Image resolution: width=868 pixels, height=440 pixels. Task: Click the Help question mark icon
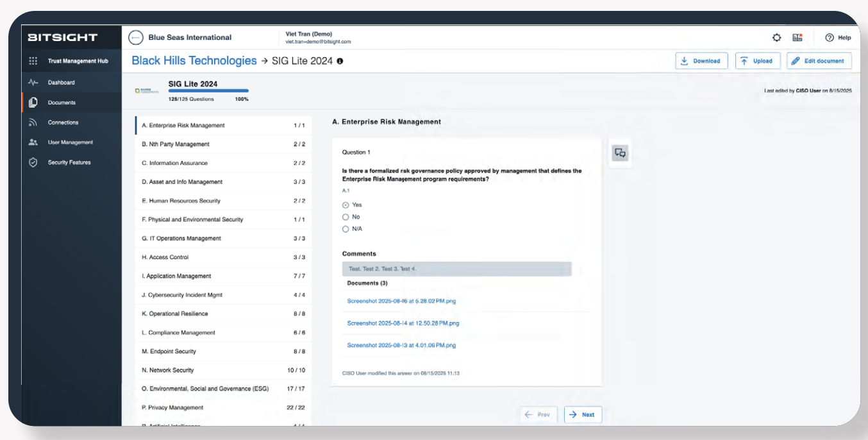coord(830,38)
